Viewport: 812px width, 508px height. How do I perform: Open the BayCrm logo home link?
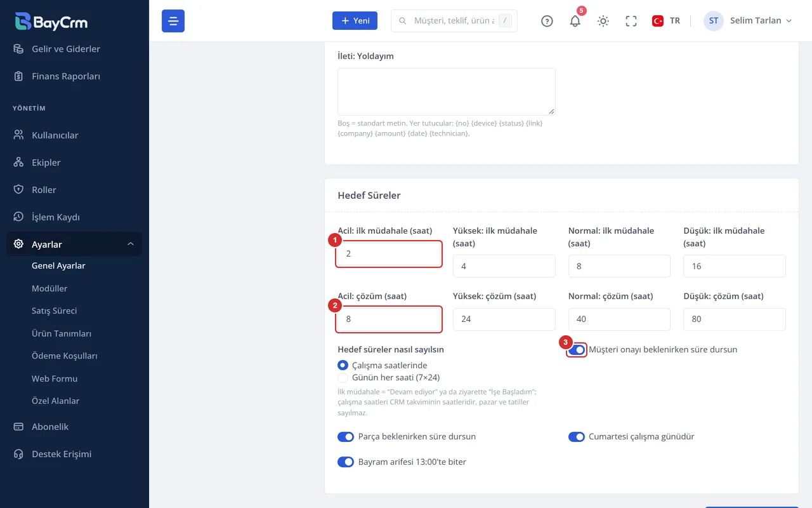(x=51, y=22)
